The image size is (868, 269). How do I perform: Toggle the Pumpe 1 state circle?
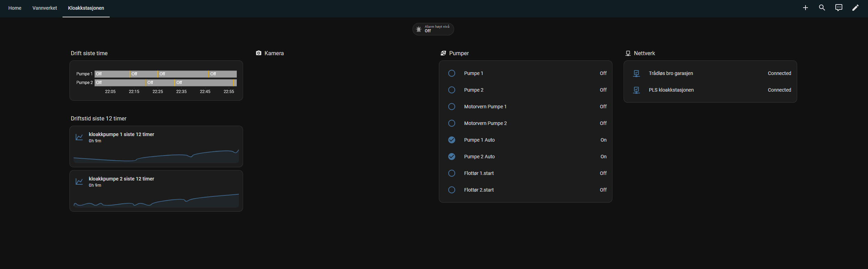451,73
